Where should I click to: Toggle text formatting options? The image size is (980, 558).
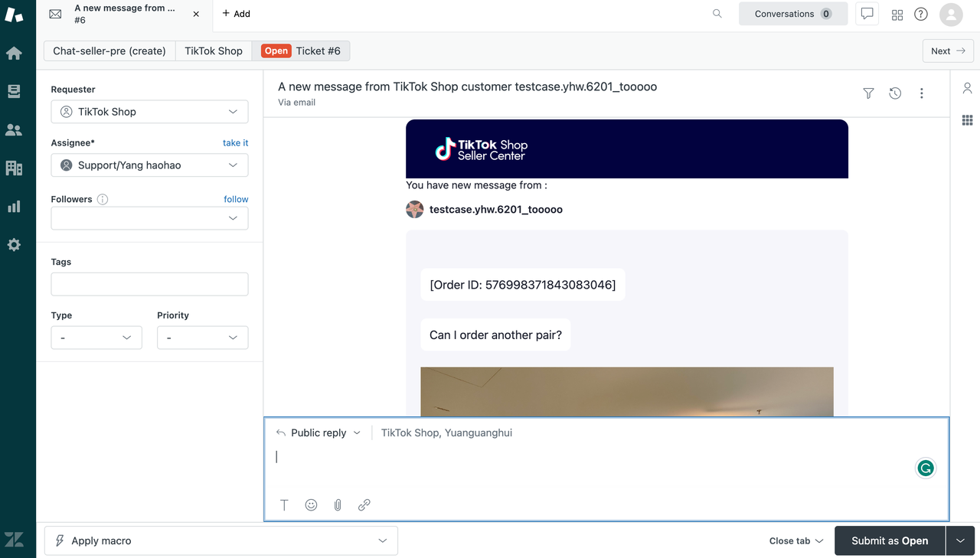pos(284,505)
